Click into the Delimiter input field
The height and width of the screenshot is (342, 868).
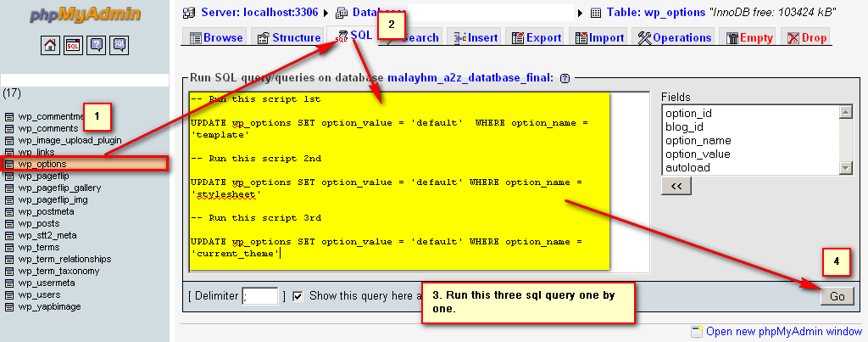260,296
